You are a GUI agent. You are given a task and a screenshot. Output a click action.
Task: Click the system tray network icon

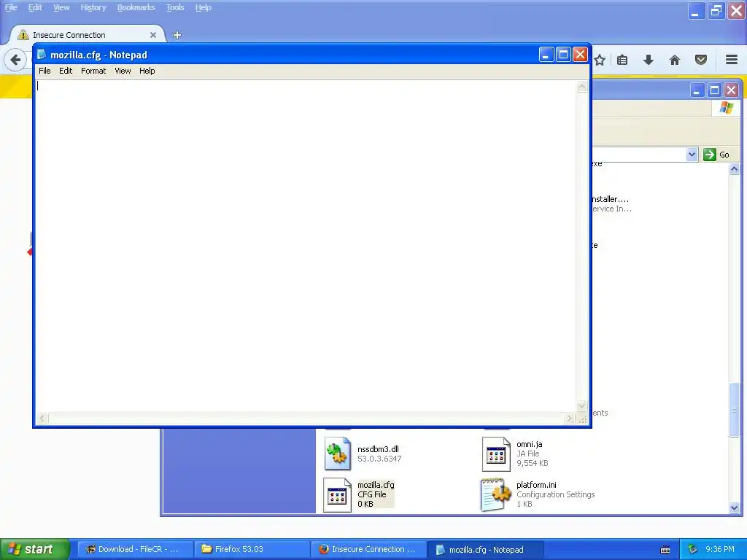click(x=692, y=550)
